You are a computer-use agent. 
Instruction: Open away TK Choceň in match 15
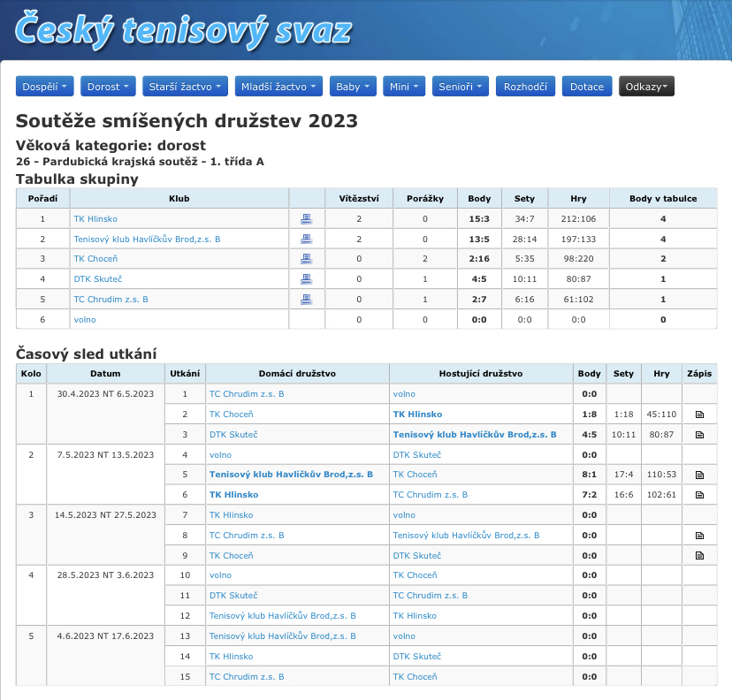[x=415, y=677]
